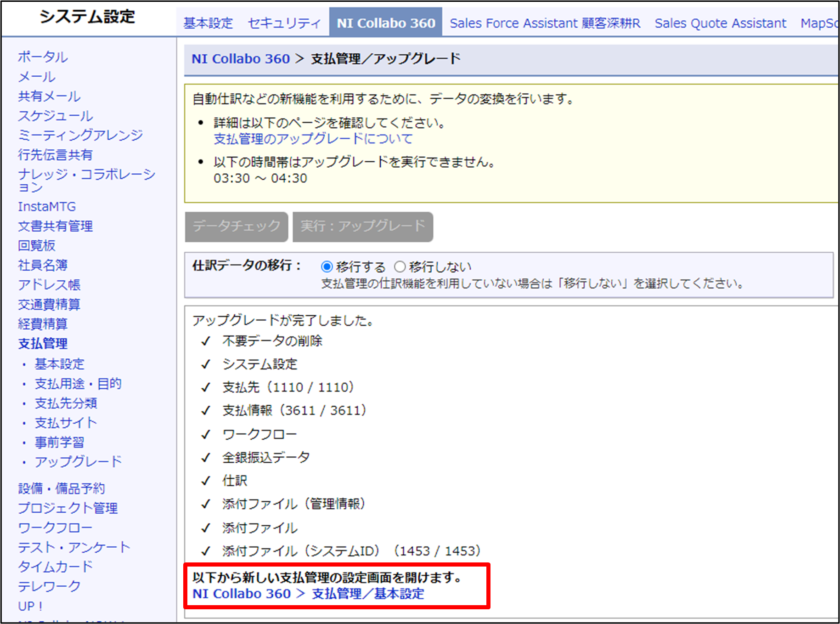Click the アップグレードが完了しました message
Image resolution: width=840 pixels, height=624 pixels.
click(283, 320)
